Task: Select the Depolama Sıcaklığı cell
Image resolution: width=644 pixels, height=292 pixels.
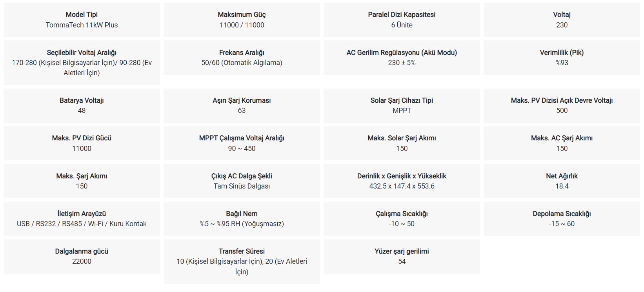Action: click(562, 219)
